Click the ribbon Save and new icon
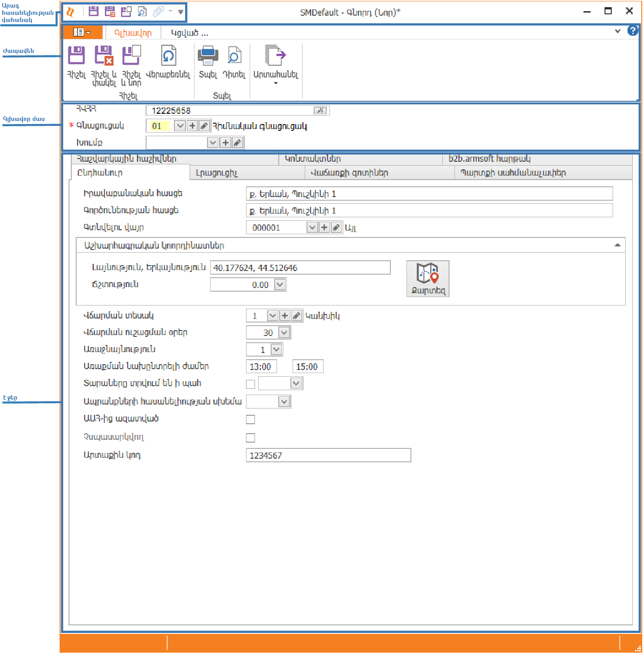This screenshot has height=654, width=644. (131, 56)
